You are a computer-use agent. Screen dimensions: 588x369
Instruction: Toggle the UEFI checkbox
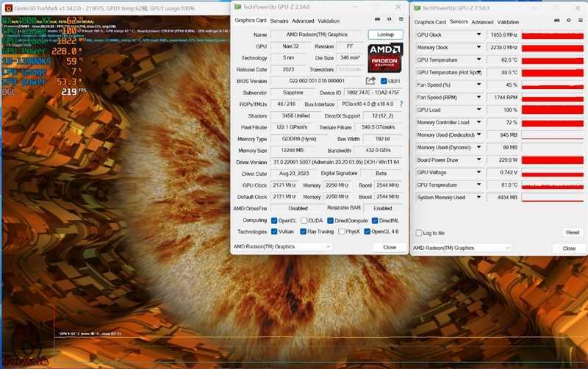coord(384,81)
